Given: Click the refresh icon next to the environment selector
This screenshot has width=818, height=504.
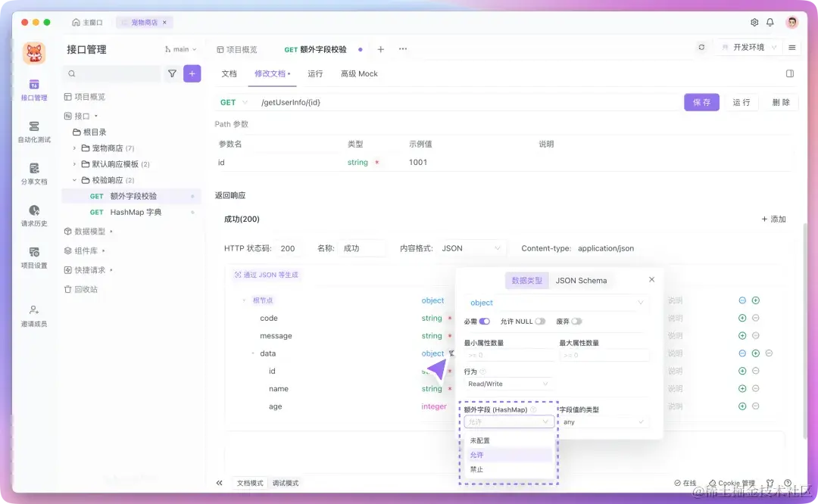Looking at the screenshot, I should 701,46.
